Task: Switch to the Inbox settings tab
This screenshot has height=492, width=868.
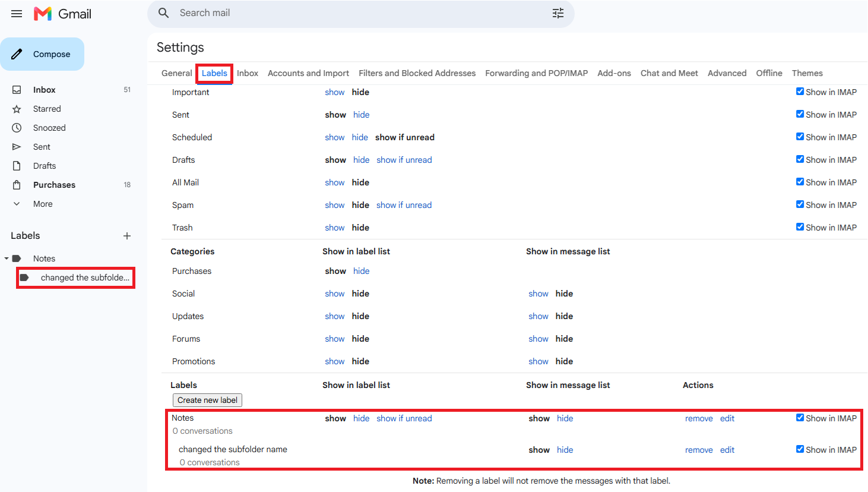Action: [x=248, y=73]
